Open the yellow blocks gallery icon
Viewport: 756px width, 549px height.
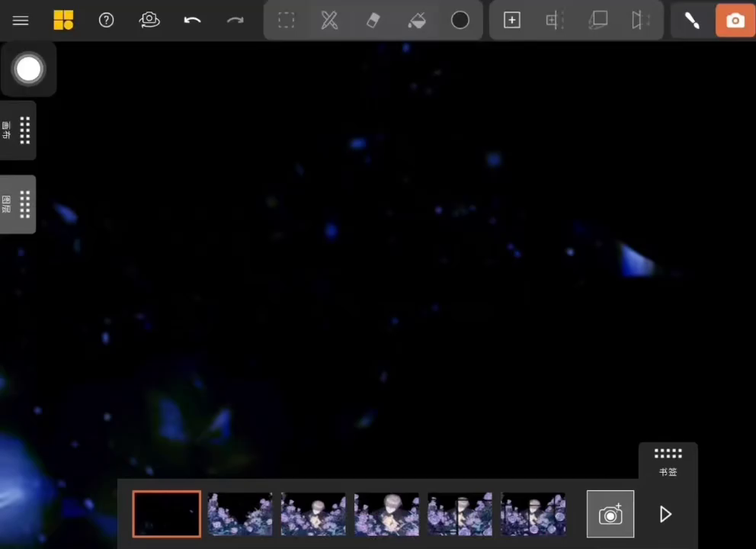(x=63, y=21)
